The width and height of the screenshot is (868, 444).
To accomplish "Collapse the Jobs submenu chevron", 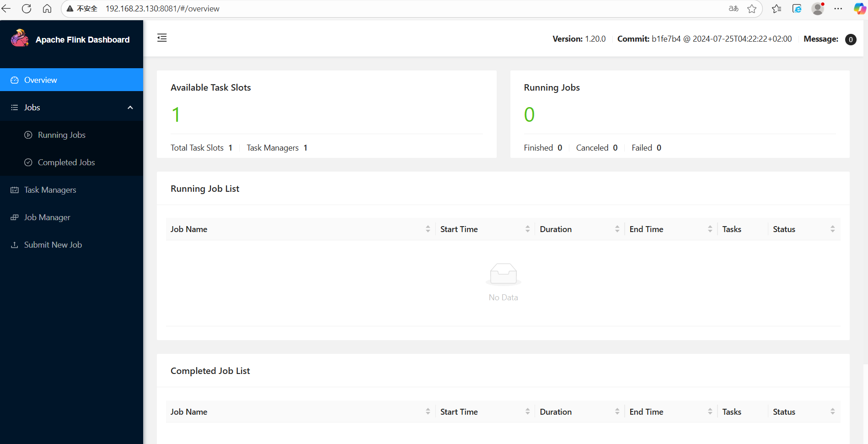I will click(x=130, y=108).
